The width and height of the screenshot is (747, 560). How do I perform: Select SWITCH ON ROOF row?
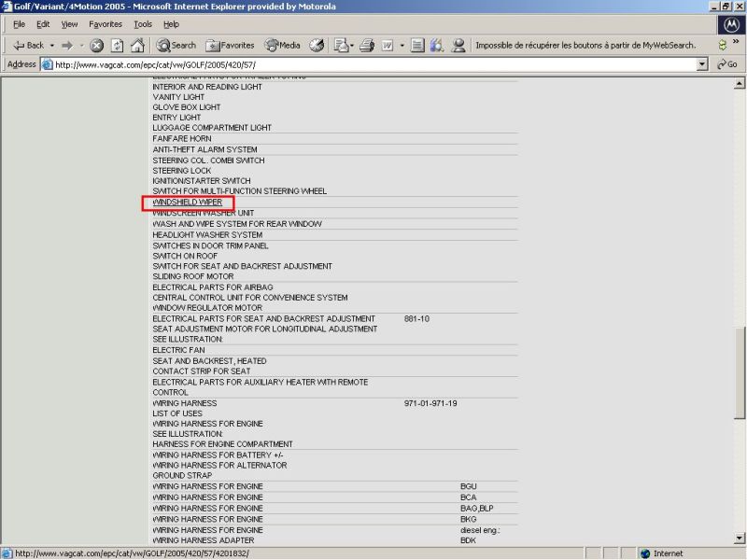185,256
